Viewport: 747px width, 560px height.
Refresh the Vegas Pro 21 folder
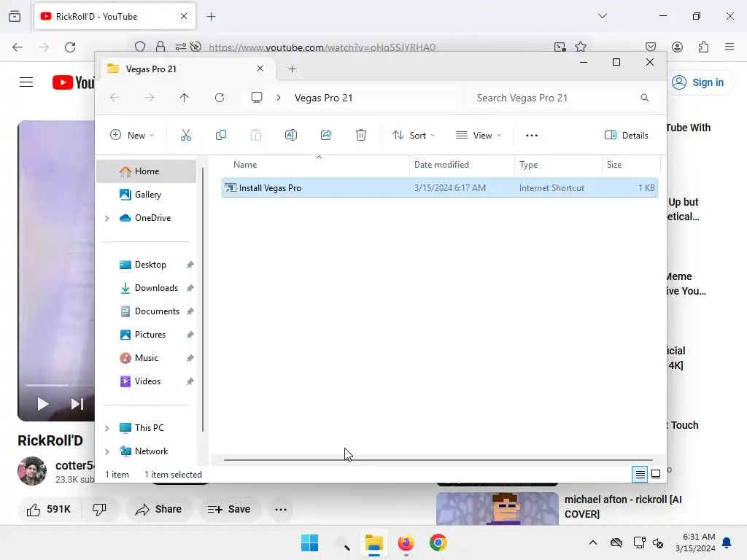[220, 98]
